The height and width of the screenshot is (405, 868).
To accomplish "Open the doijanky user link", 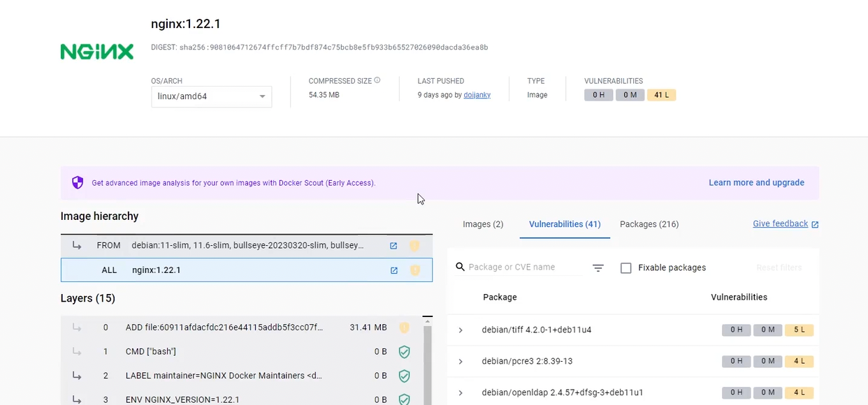I will pos(477,95).
